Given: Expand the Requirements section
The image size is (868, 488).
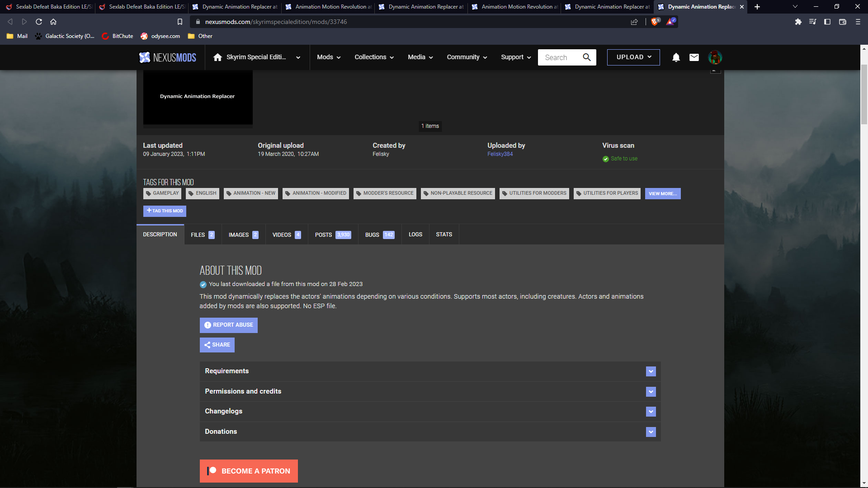Looking at the screenshot, I should (651, 371).
